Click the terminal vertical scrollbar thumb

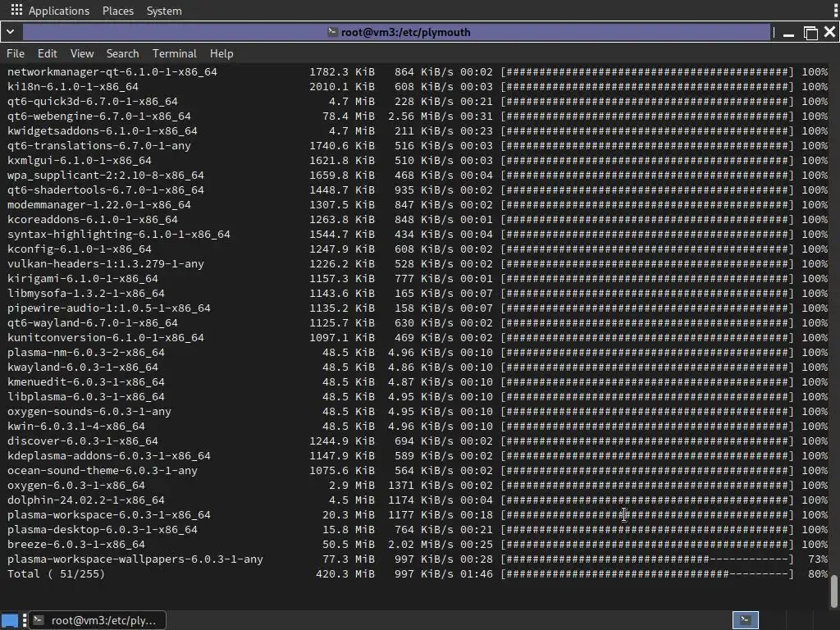tap(834, 591)
